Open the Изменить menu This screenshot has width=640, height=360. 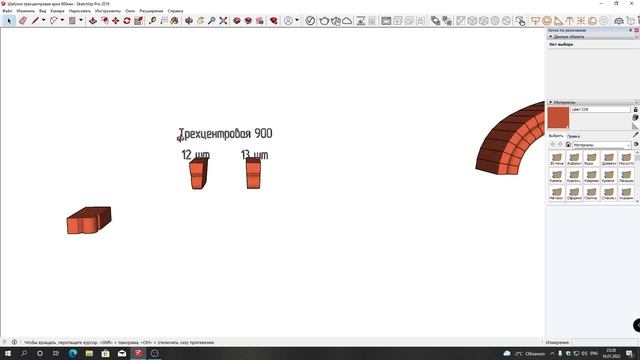coord(25,11)
